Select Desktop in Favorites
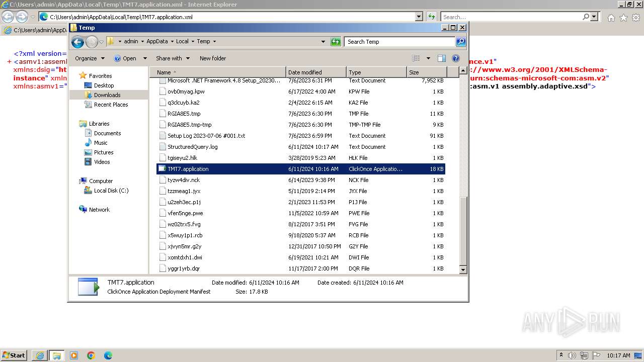Viewport: 644px width, 362px height. click(x=104, y=85)
